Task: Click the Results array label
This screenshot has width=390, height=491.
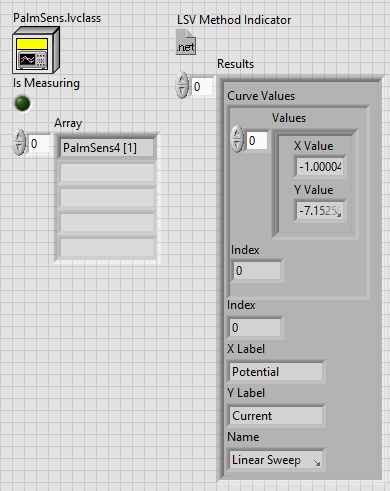Action: [235, 64]
